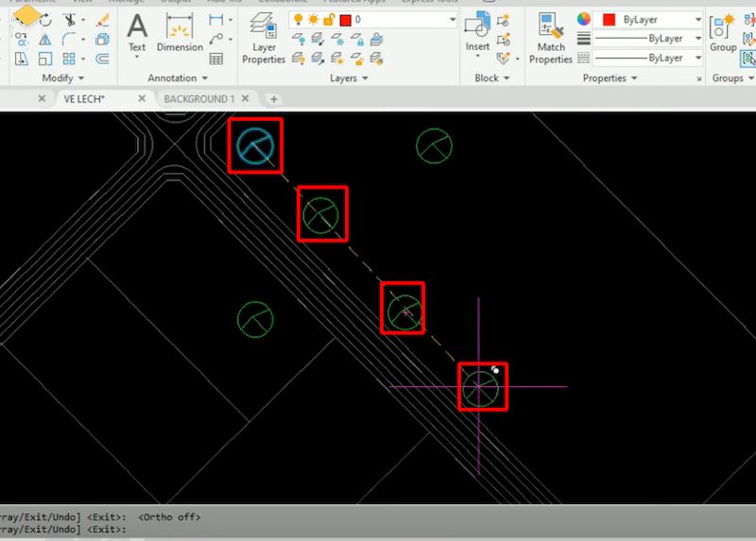Choose the Scale tool
The image size is (756, 541).
tap(44, 59)
